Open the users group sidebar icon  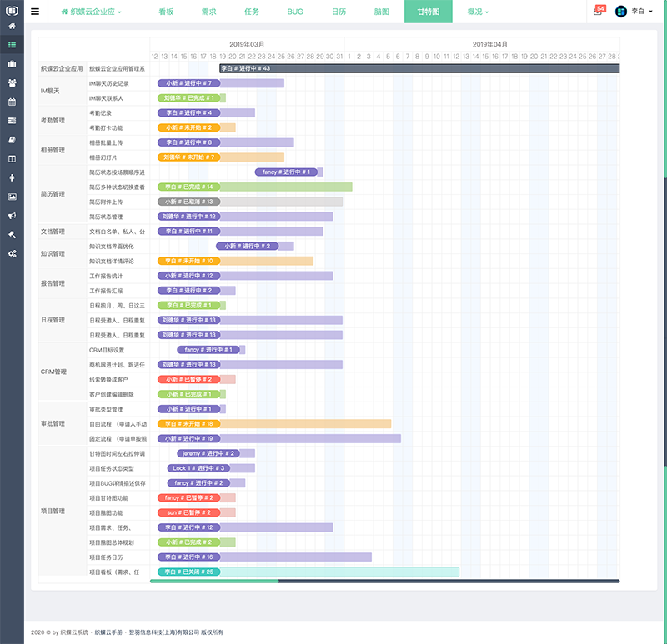click(x=12, y=83)
